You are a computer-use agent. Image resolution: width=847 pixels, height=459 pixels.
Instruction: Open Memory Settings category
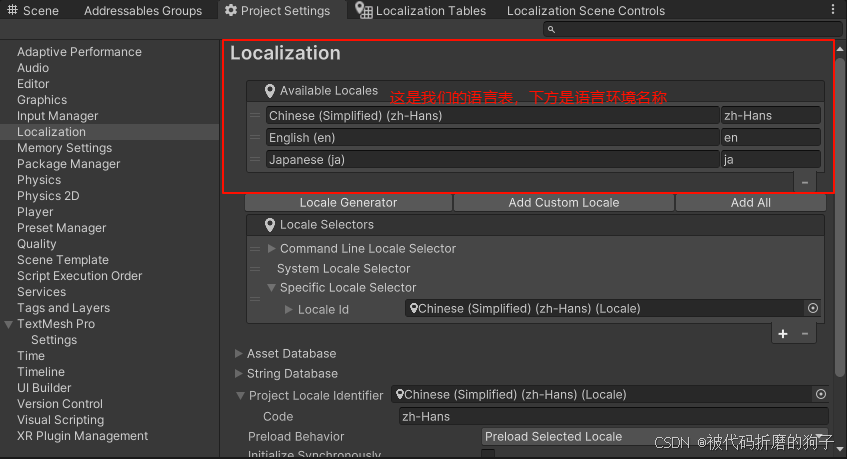point(64,148)
